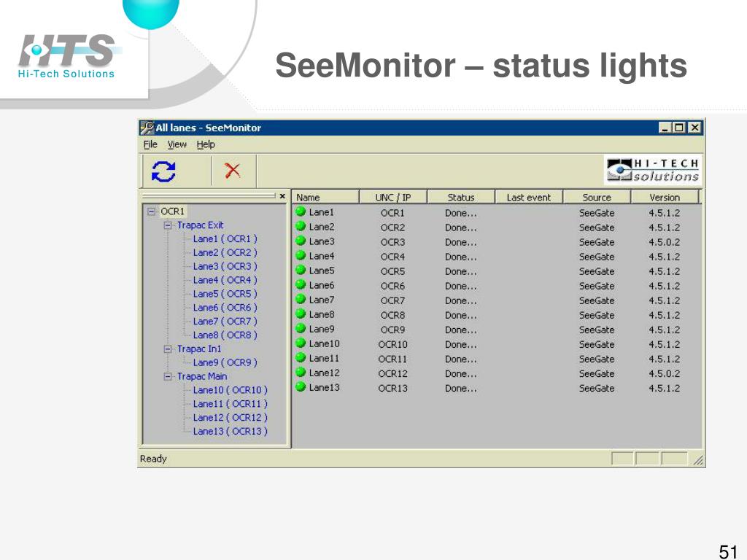Screen dimensions: 747x560
Task: Click version 4.5.0.2 in the Lane12 row
Action: (x=664, y=374)
